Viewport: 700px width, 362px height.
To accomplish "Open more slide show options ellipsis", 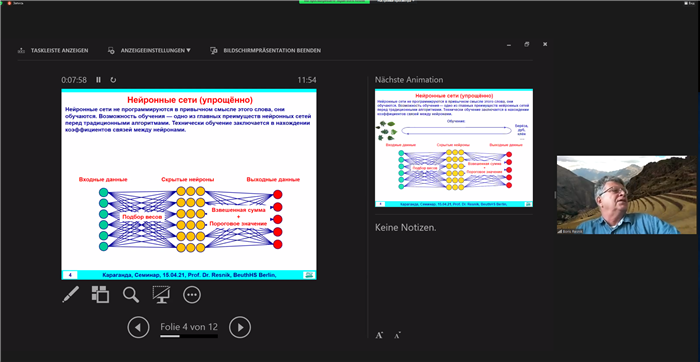I will tap(192, 295).
